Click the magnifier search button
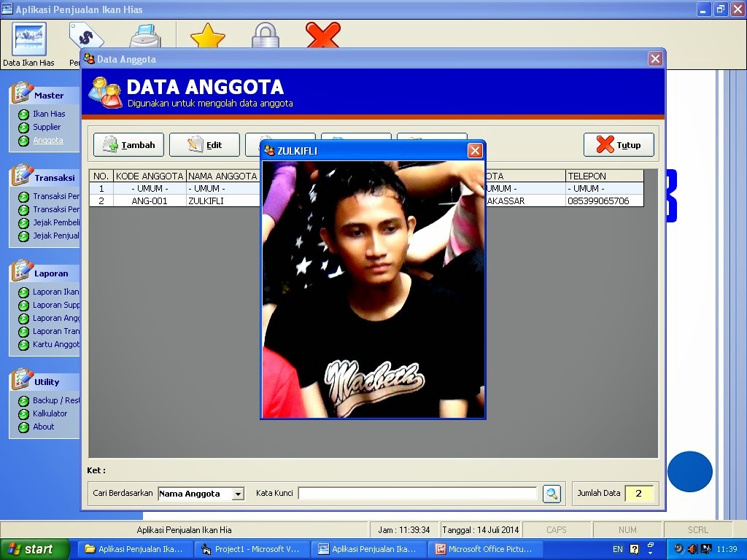The image size is (747, 560). 551,494
